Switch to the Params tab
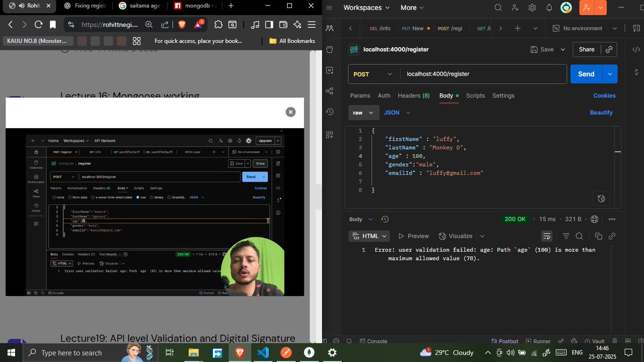The image size is (644, 362). pos(360,95)
